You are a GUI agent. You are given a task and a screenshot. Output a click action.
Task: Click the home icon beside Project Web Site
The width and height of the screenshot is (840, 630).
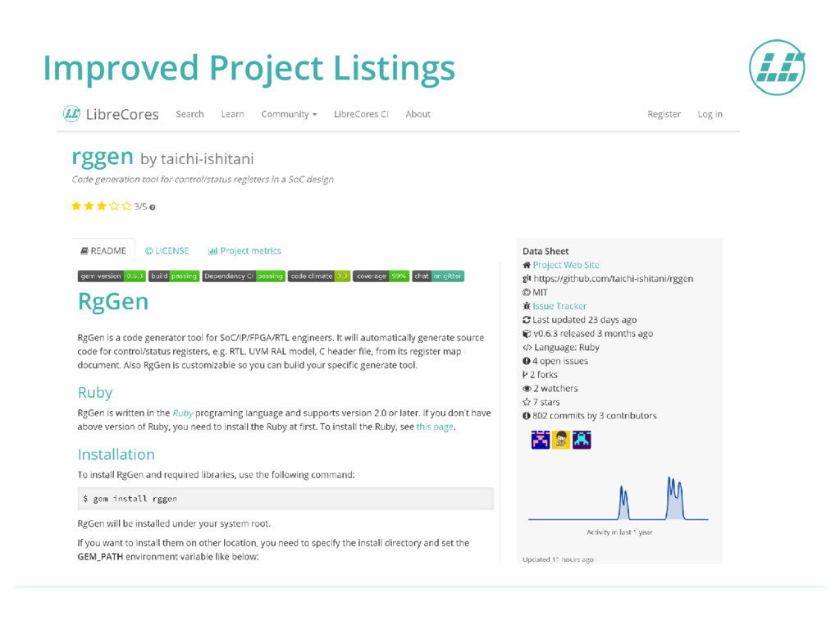[x=527, y=265]
